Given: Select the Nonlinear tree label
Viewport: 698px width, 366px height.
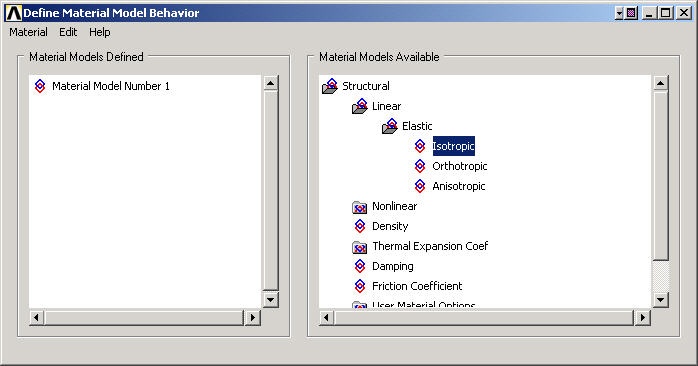Looking at the screenshot, I should point(394,206).
